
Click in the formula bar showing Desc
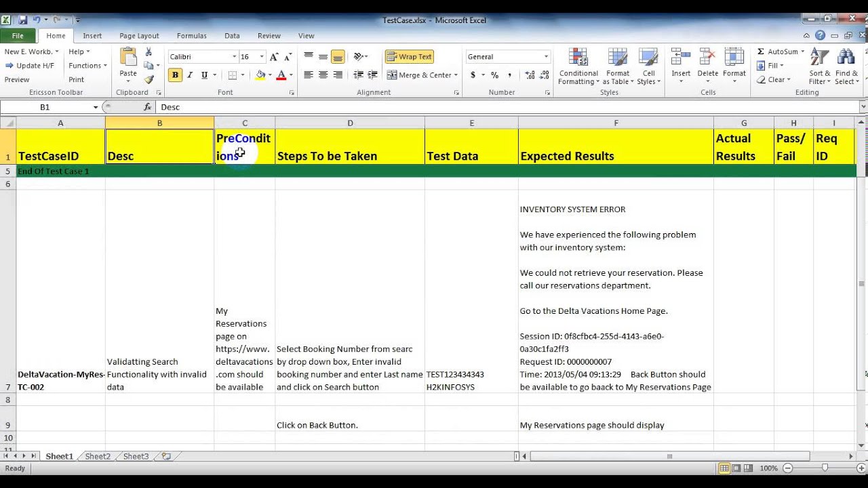[x=507, y=107]
